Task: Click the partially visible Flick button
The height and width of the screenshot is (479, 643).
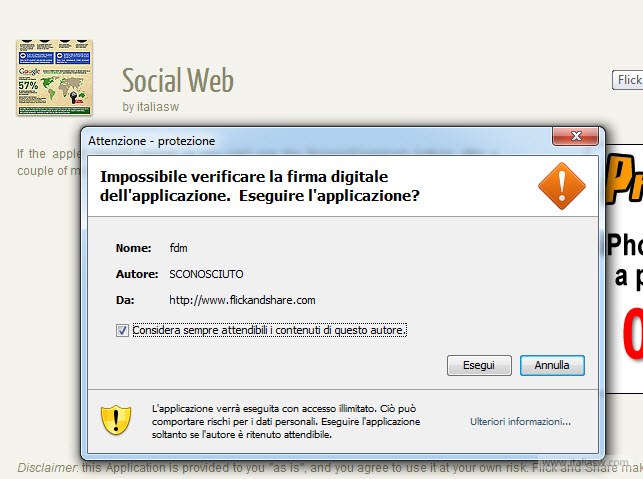Action: 627,80
